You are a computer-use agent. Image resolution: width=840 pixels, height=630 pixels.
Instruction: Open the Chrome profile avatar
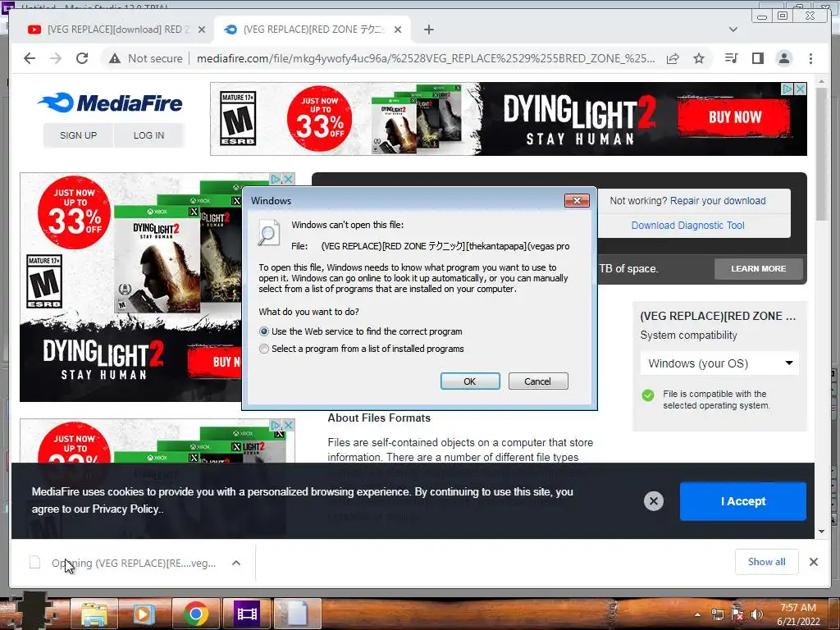click(783, 58)
